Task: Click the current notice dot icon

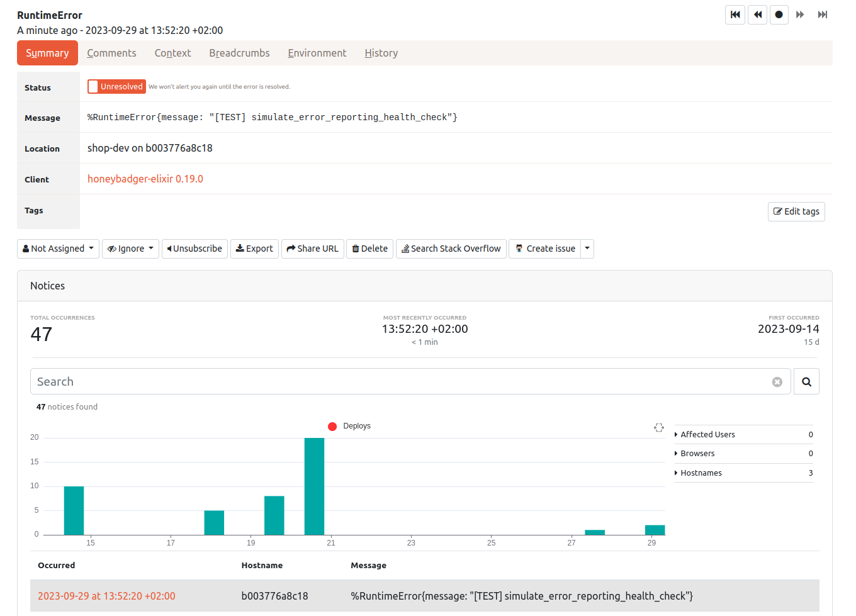Action: click(x=779, y=14)
